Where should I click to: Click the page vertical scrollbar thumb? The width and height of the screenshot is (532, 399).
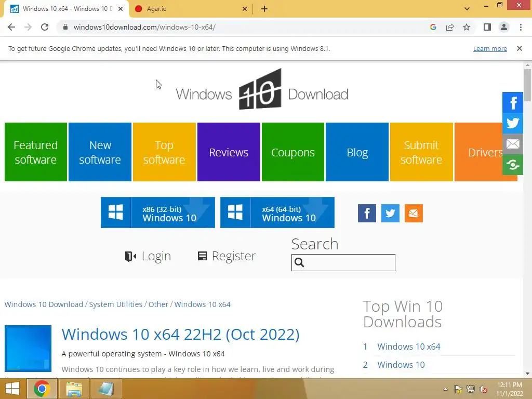point(527,85)
